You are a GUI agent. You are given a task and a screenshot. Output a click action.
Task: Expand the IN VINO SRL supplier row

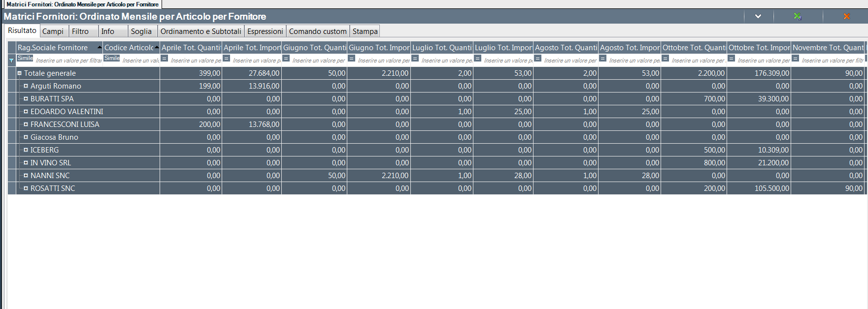26,162
